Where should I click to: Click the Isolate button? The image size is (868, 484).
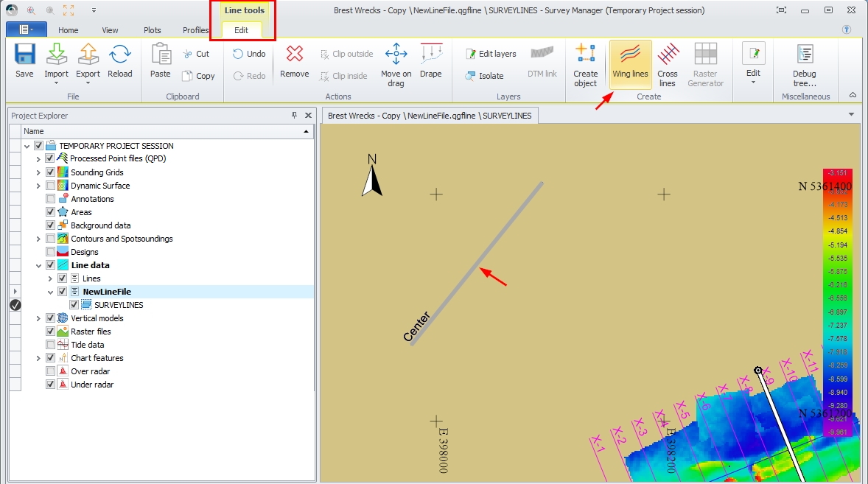click(484, 76)
